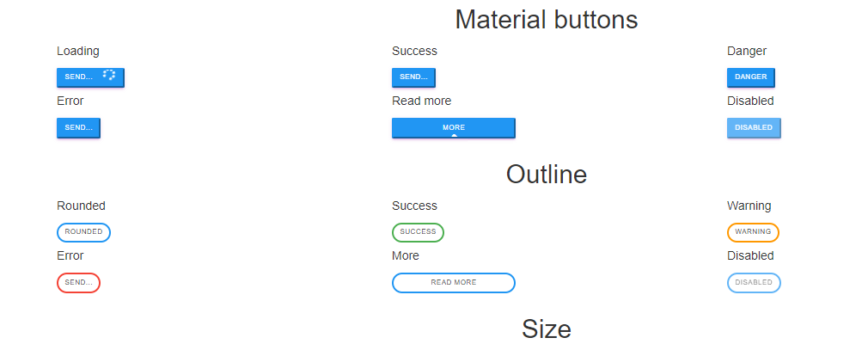Open the outlined READ MORE button

tap(454, 283)
